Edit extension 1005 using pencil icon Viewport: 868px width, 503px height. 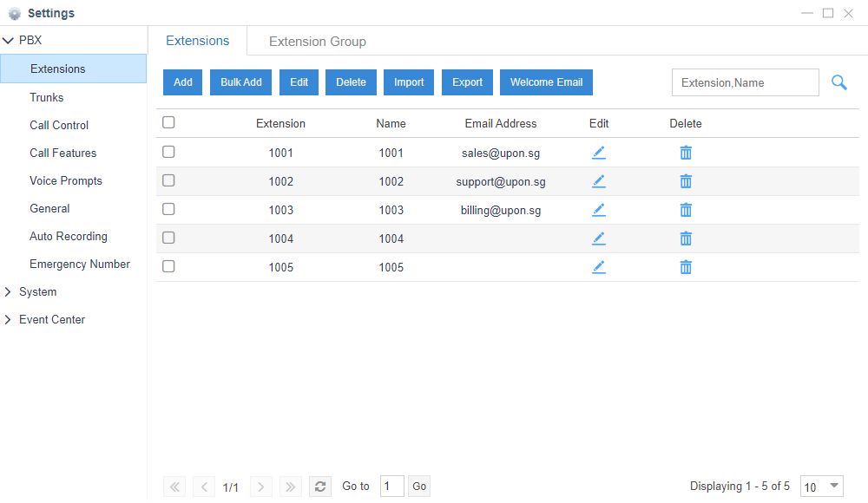[x=599, y=266]
